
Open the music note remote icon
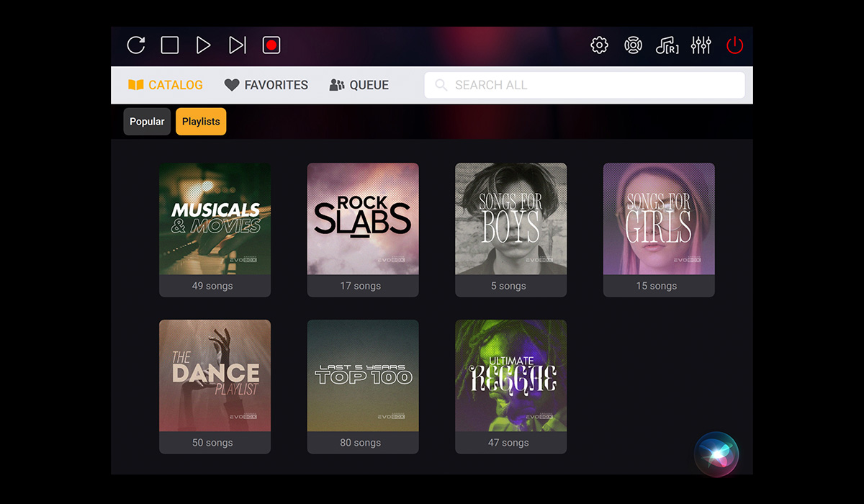click(667, 45)
